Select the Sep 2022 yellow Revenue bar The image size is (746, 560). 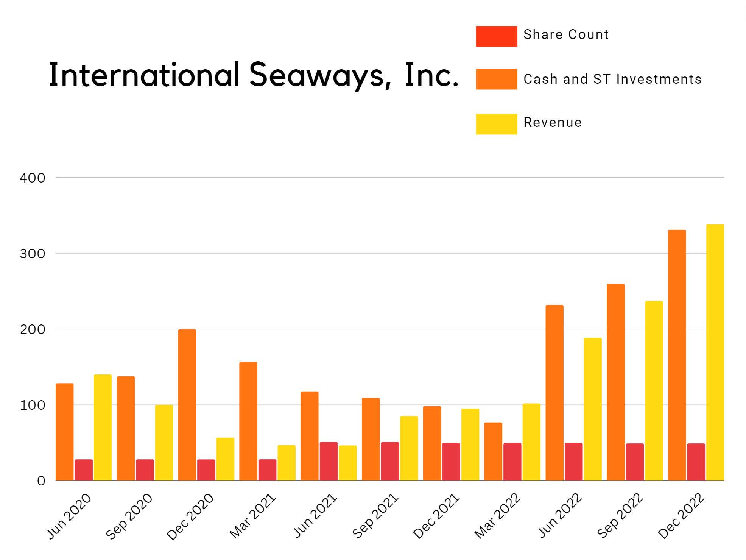tap(654, 391)
